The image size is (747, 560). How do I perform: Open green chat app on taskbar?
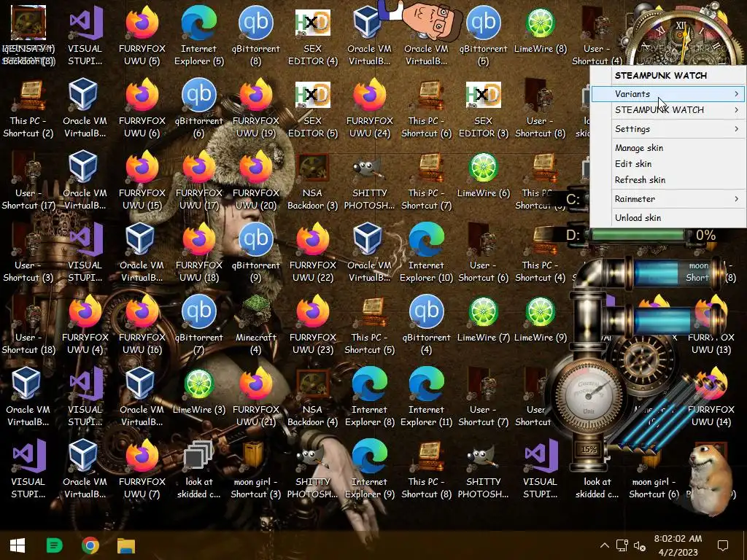[54, 545]
